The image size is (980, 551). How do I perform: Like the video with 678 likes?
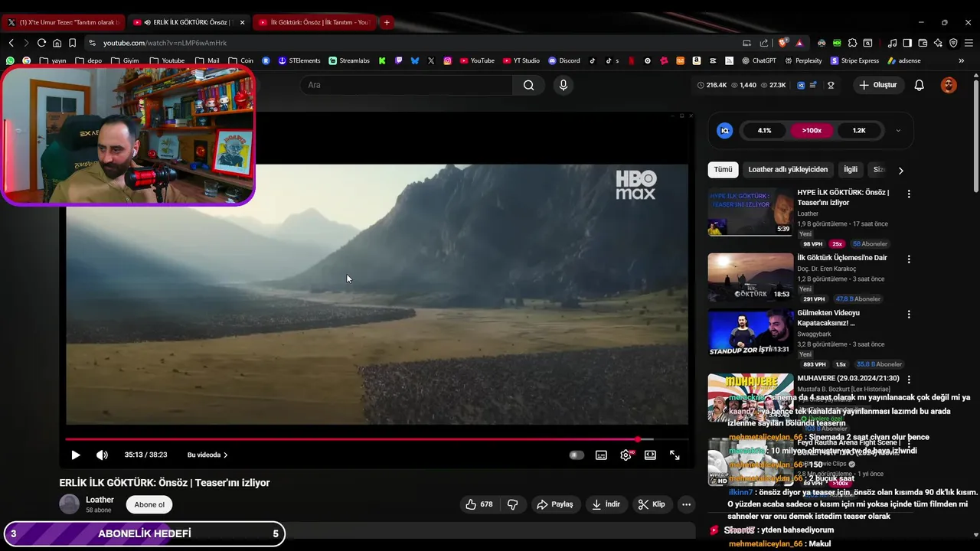click(x=479, y=504)
